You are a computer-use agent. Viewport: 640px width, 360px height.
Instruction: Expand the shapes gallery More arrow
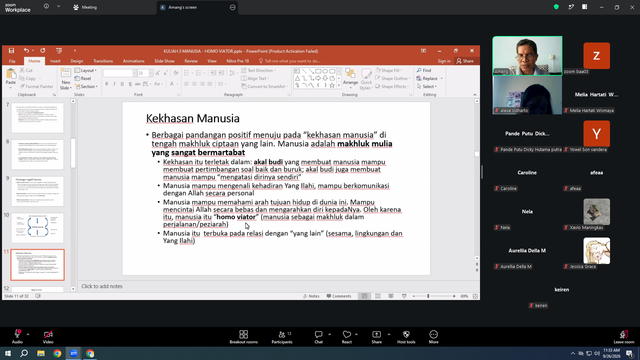point(338,85)
